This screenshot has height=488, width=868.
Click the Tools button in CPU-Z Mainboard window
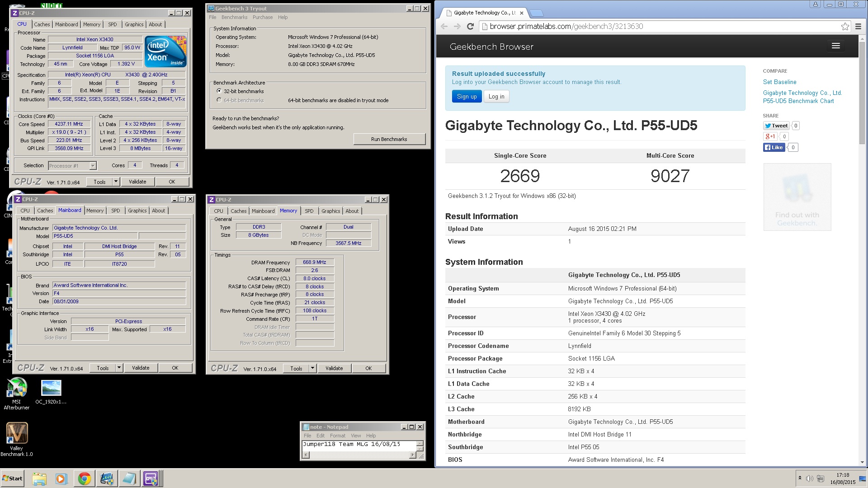click(x=103, y=368)
